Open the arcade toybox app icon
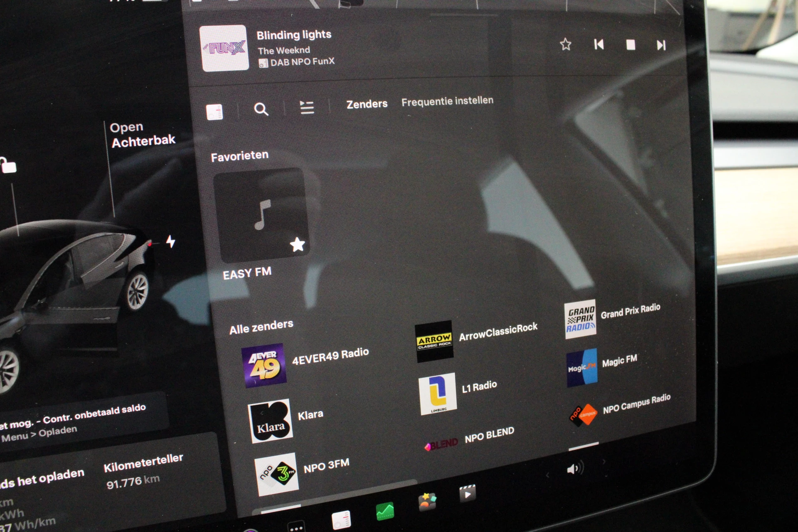The image size is (798, 532). [x=427, y=502]
